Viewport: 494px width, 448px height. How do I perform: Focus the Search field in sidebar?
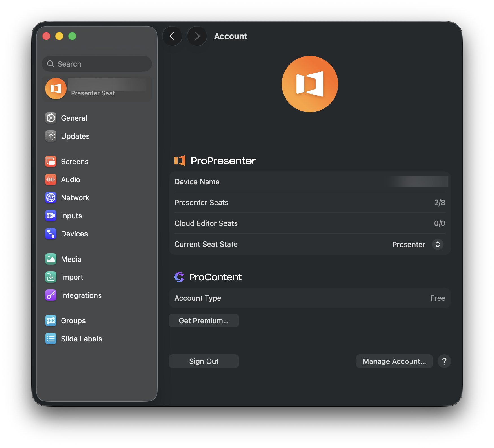point(97,64)
